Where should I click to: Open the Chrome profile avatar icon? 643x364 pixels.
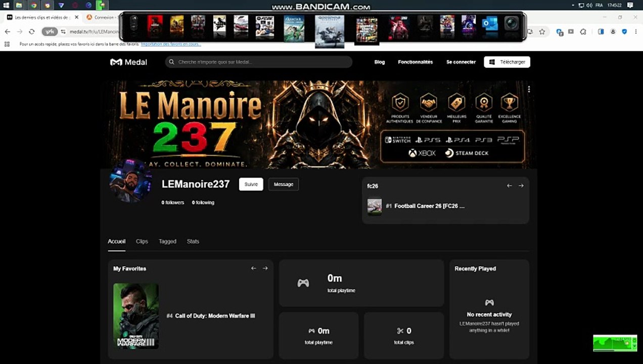613,31
